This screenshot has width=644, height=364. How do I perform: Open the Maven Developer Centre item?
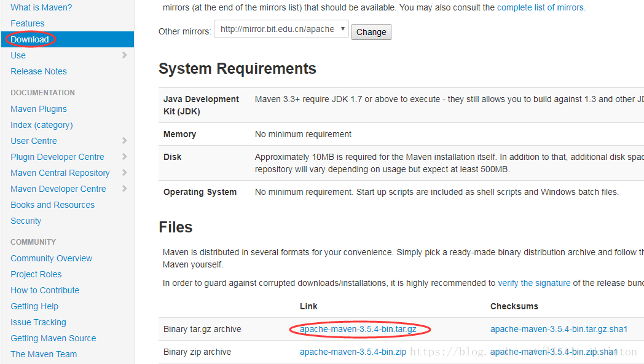click(x=58, y=189)
